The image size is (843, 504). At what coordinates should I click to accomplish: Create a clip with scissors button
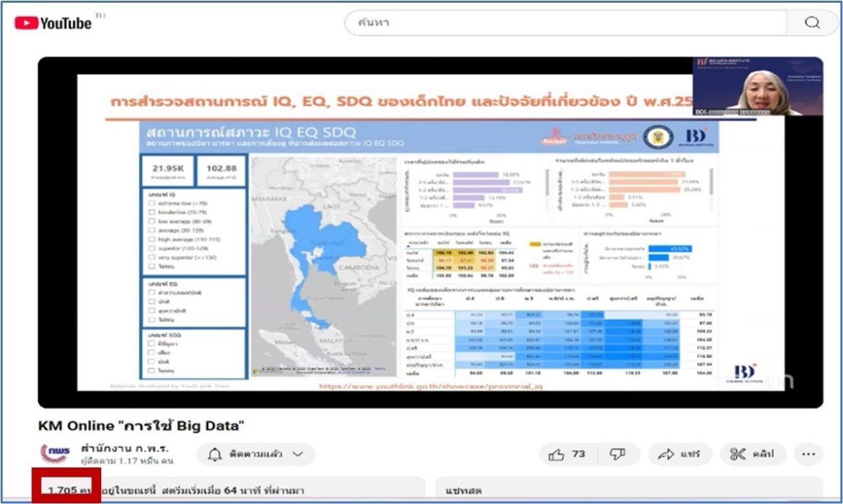point(752,454)
